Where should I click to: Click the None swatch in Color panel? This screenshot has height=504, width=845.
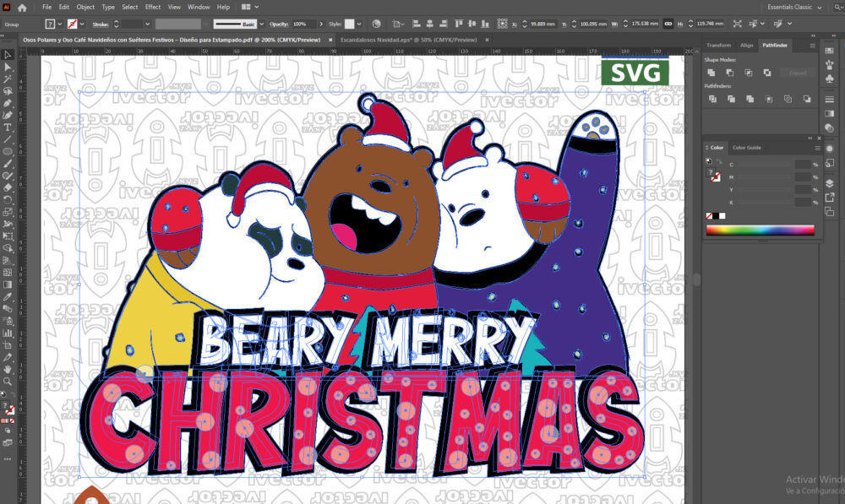tap(709, 216)
